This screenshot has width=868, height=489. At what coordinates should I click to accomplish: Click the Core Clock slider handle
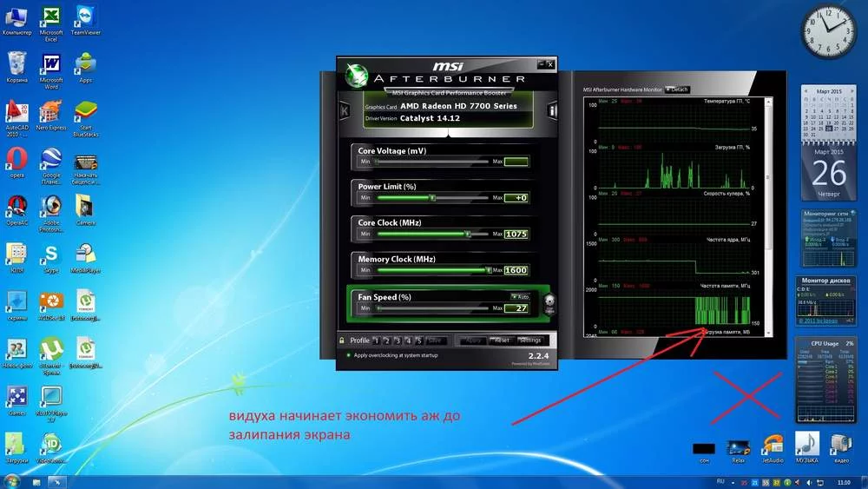[x=468, y=235]
